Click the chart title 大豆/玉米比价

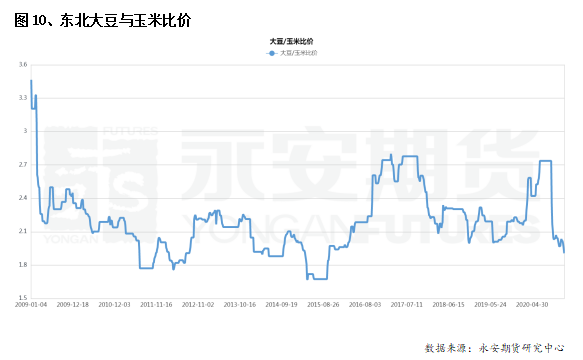[291, 41]
